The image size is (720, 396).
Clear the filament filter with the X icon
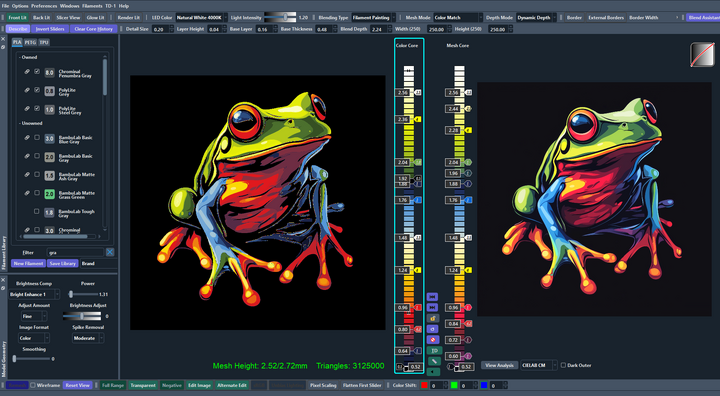point(110,252)
